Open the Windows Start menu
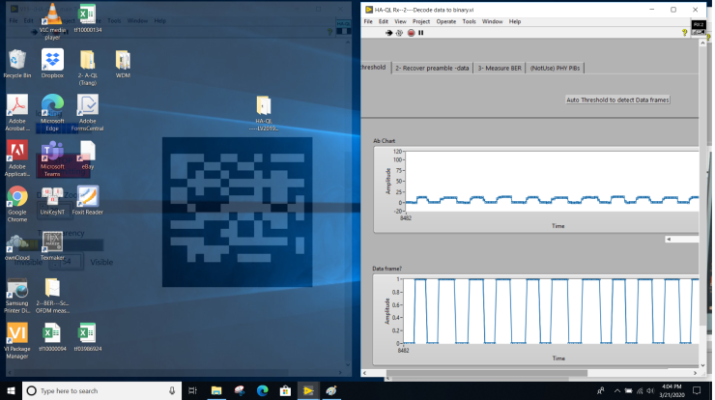This screenshot has height=400, width=715. point(11,390)
